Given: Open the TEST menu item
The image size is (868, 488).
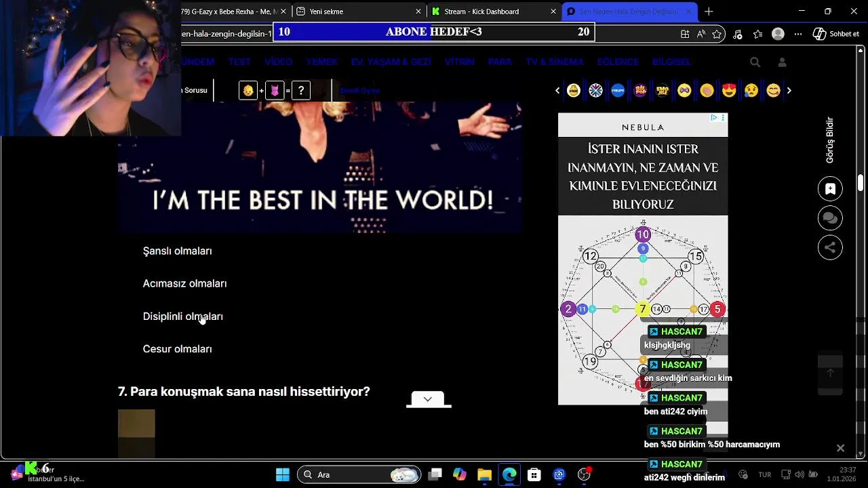Looking at the screenshot, I should click(x=239, y=62).
